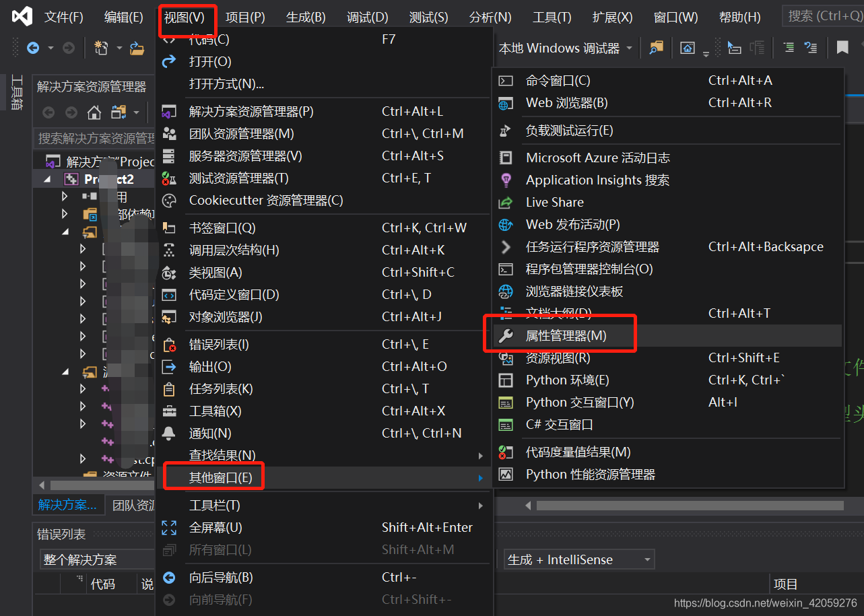Image resolution: width=864 pixels, height=616 pixels.
Task: Open the 生成(B) menu
Action: [x=306, y=17]
